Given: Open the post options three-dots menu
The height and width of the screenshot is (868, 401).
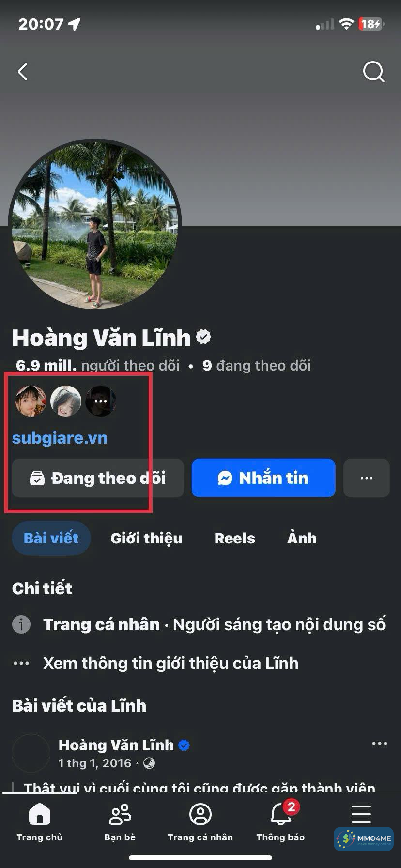Looking at the screenshot, I should click(x=379, y=744).
